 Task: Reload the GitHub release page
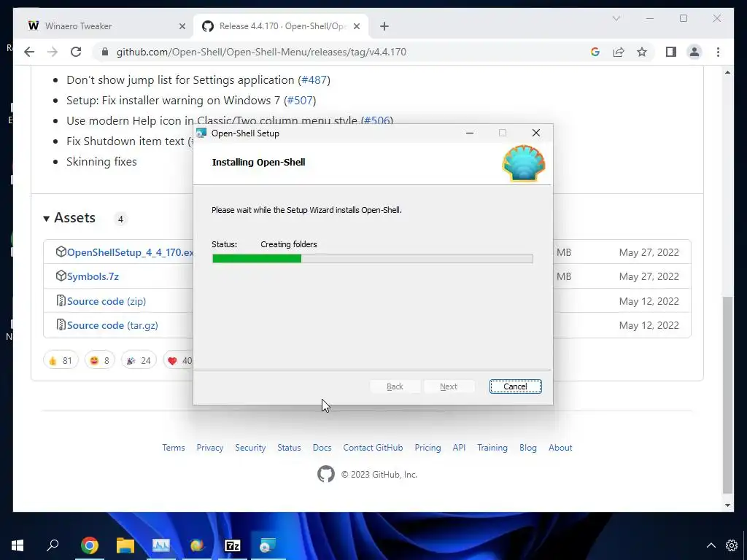coord(76,52)
